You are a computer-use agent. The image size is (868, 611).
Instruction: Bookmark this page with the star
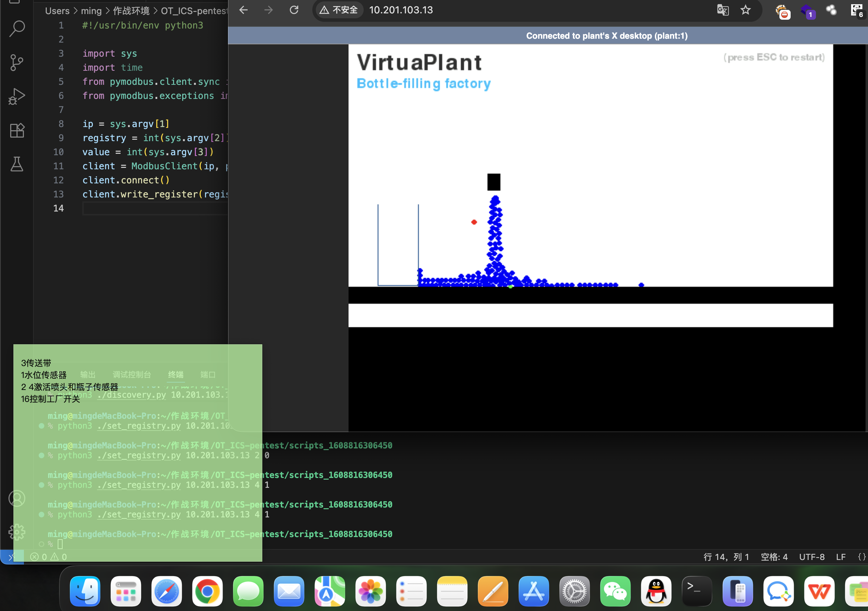[x=746, y=10]
